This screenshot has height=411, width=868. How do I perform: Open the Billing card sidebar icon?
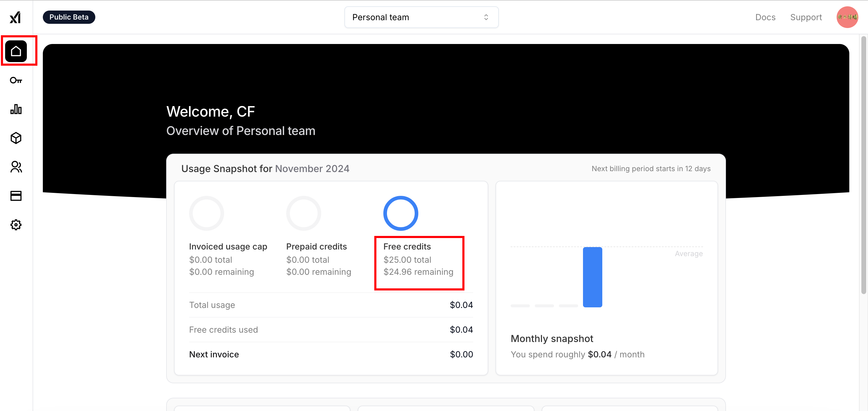pos(16,196)
